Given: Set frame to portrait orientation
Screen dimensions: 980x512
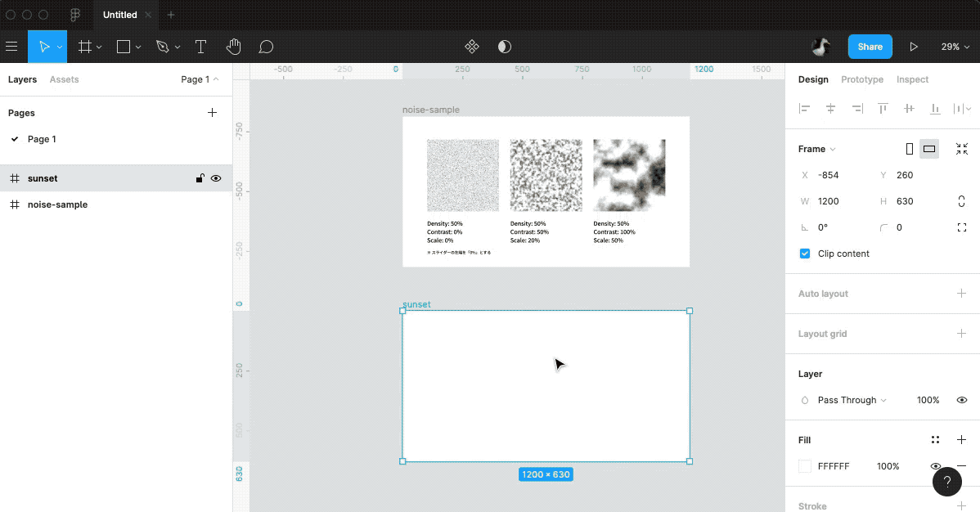Looking at the screenshot, I should click(x=910, y=149).
